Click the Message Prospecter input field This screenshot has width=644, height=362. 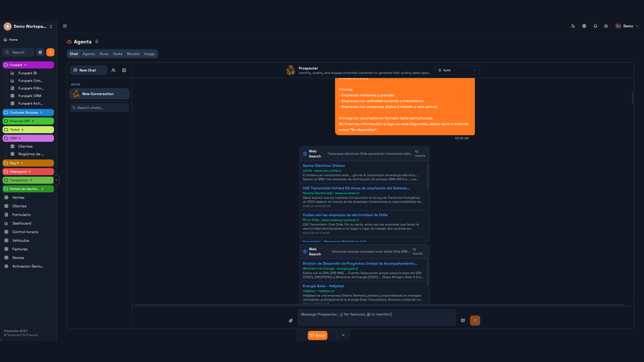[x=376, y=317]
